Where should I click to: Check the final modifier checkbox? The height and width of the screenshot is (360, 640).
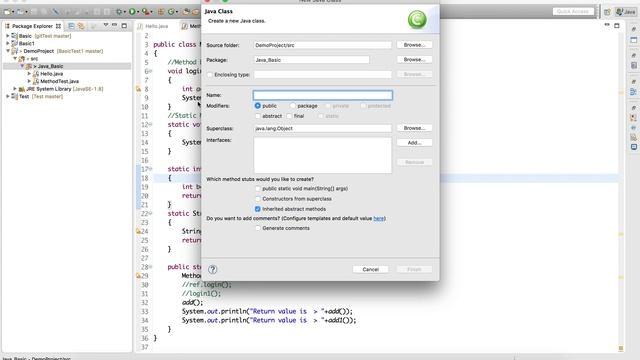[x=289, y=116]
